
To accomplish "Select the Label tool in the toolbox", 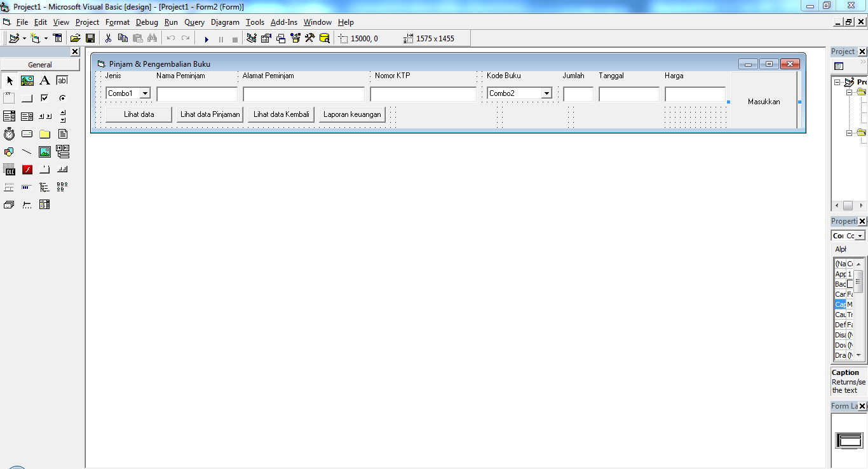I will 44,81.
